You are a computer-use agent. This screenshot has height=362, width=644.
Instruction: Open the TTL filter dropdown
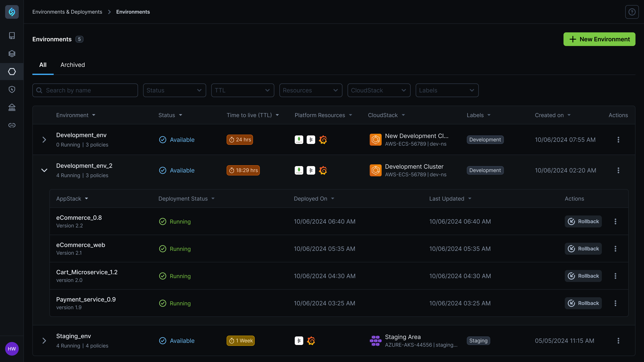point(243,90)
